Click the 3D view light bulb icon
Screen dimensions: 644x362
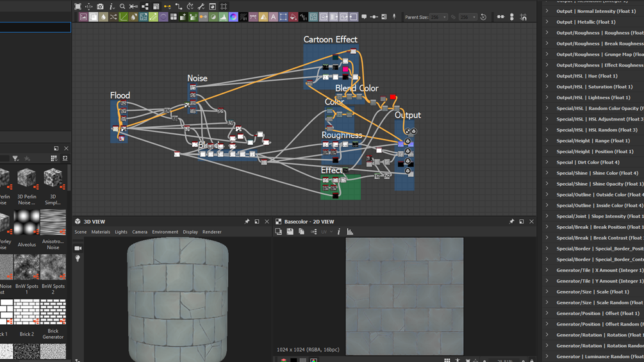pos(78,258)
